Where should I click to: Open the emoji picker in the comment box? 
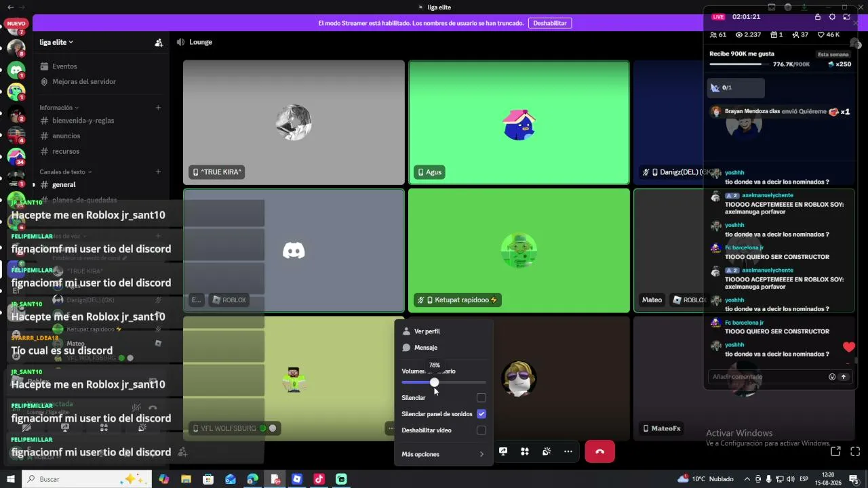[832, 377]
